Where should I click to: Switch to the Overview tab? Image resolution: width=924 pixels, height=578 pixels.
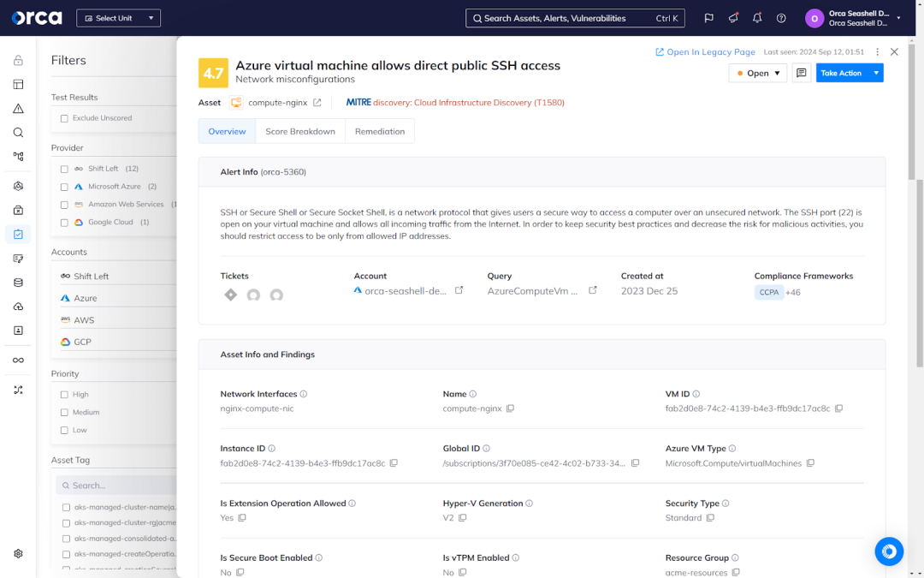click(227, 132)
